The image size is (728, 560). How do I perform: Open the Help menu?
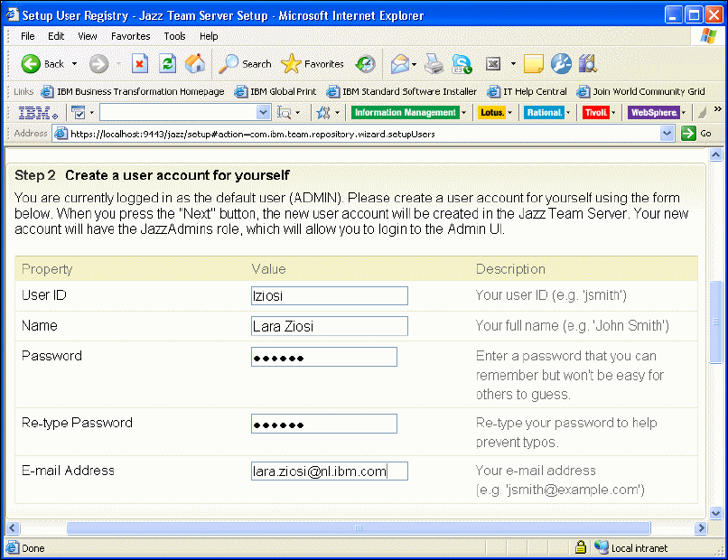(209, 36)
